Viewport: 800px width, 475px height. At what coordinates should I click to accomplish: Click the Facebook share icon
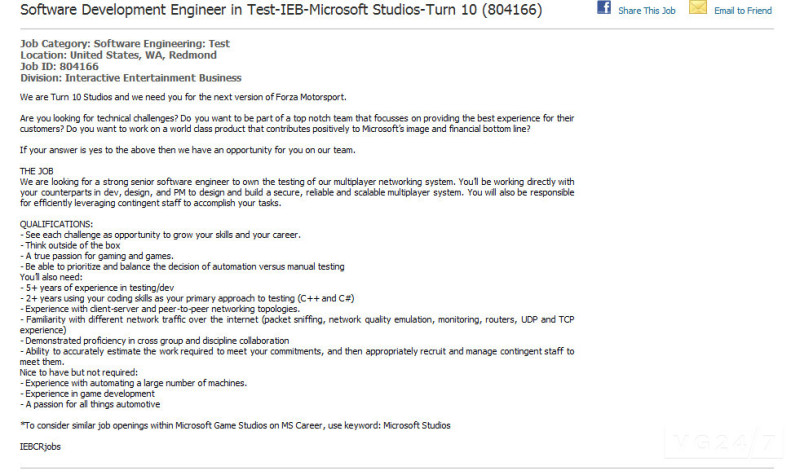(604, 8)
